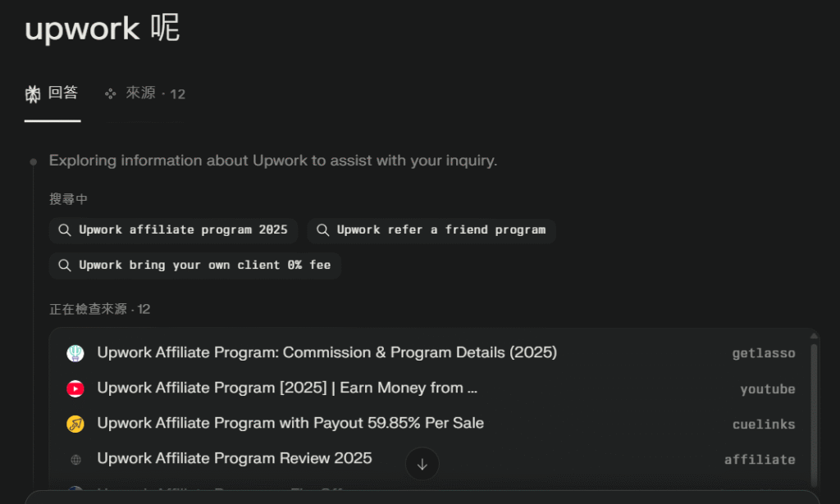
Task: Click the magnifier icon in refer a friend chip
Action: (322, 230)
